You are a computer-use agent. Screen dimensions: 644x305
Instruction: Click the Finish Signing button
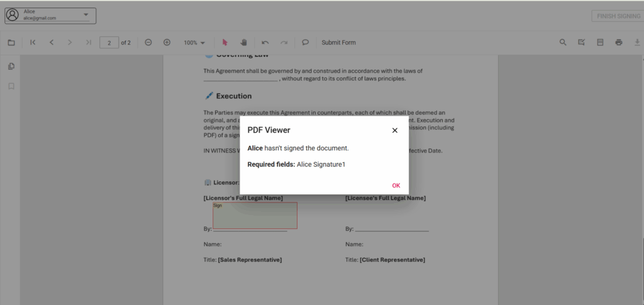pyautogui.click(x=618, y=16)
